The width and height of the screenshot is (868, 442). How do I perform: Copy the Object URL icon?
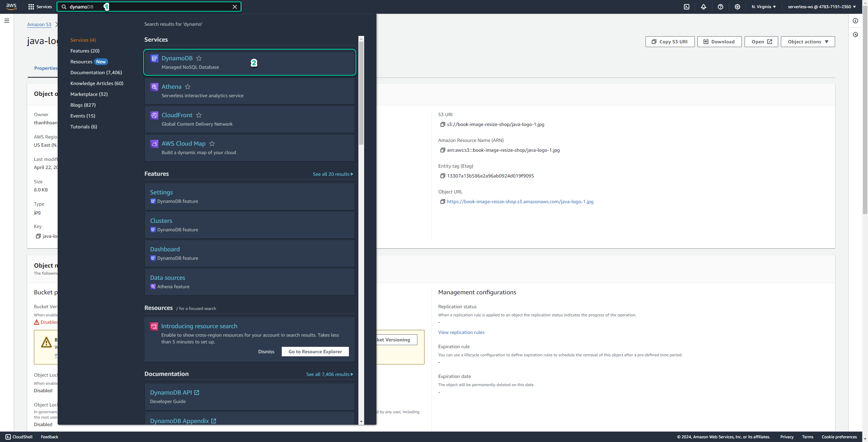tap(442, 202)
